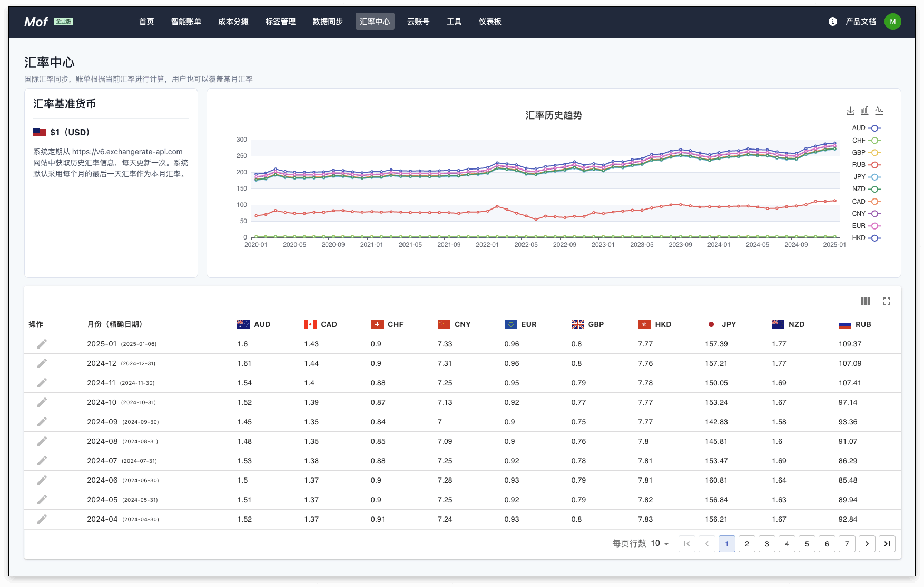Click the AUD column header
Screen dimensions: 924x587
click(x=254, y=324)
